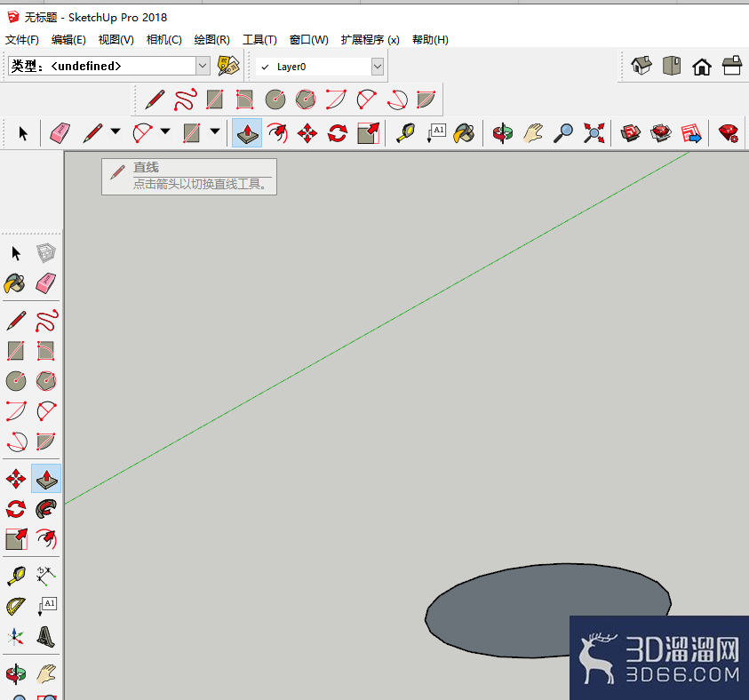Click the Zoom Extents tool
Screen dimensions: 749x700
[594, 133]
